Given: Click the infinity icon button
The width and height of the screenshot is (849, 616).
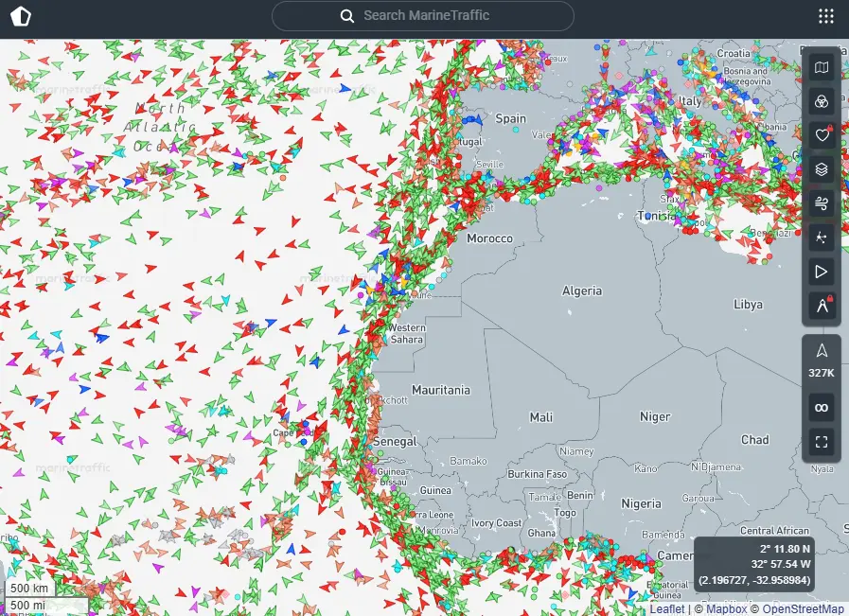Looking at the screenshot, I should coord(822,408).
